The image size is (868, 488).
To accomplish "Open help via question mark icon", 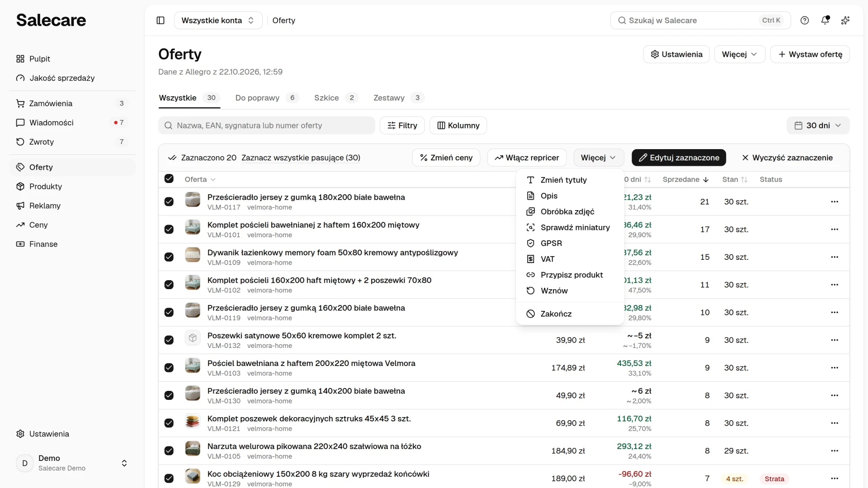I will click(x=805, y=20).
